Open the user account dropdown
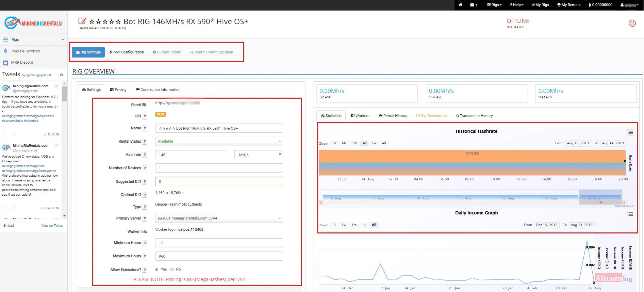Screen dimensions: 644x292 (x=629, y=5)
